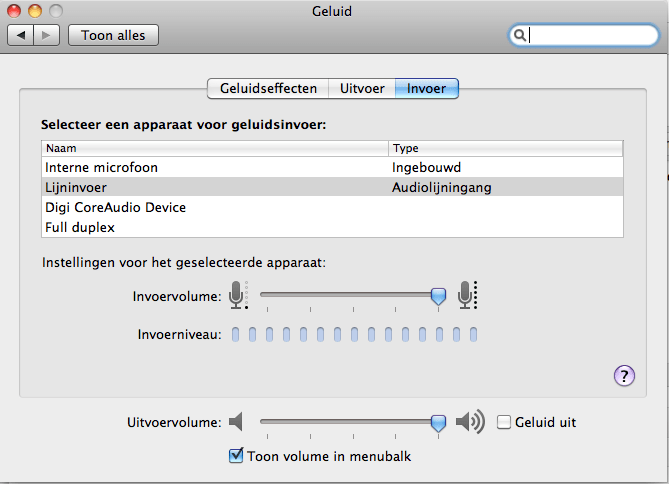This screenshot has width=669, height=484.
Task: Click the Invoervolume slider handle
Action: [438, 296]
